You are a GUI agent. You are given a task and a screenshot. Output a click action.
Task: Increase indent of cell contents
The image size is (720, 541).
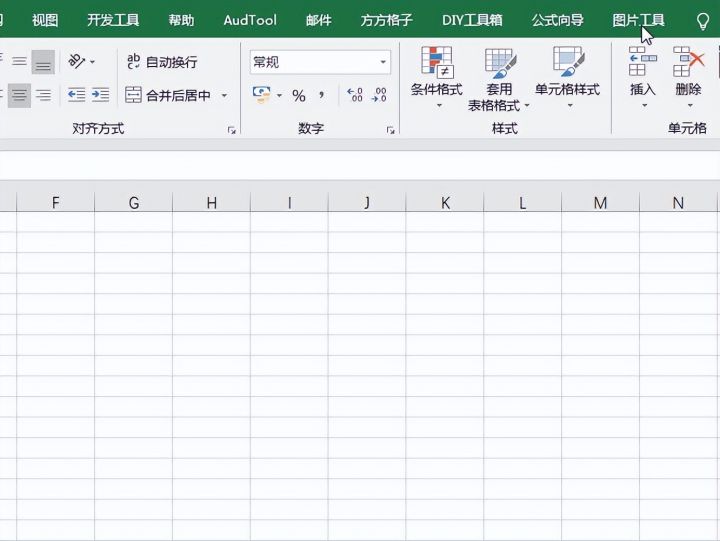click(x=101, y=95)
